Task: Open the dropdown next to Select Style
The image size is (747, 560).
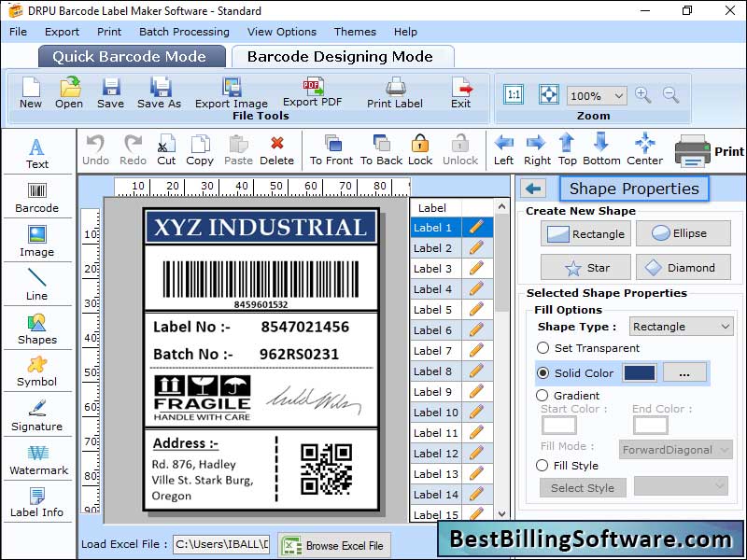Action: (x=682, y=486)
